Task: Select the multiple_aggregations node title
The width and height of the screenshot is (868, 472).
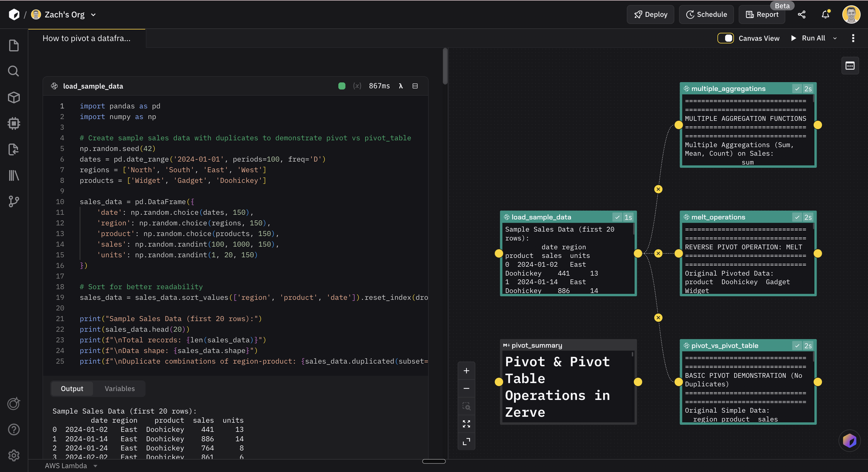Action: tap(728, 89)
